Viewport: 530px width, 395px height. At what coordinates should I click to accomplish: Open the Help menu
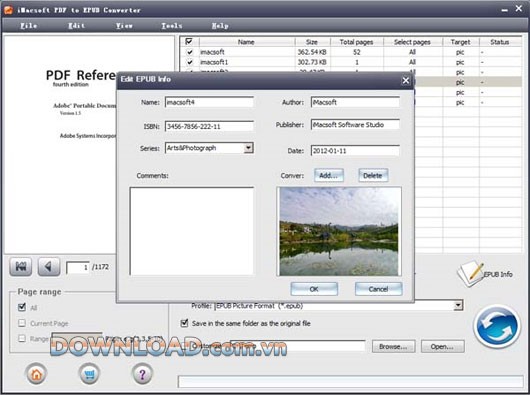coord(220,26)
